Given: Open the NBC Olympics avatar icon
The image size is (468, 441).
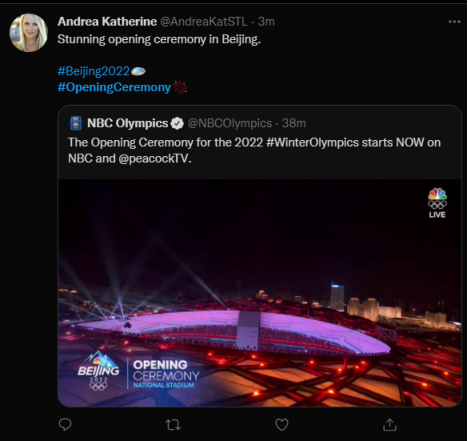Looking at the screenshot, I should point(76,123).
